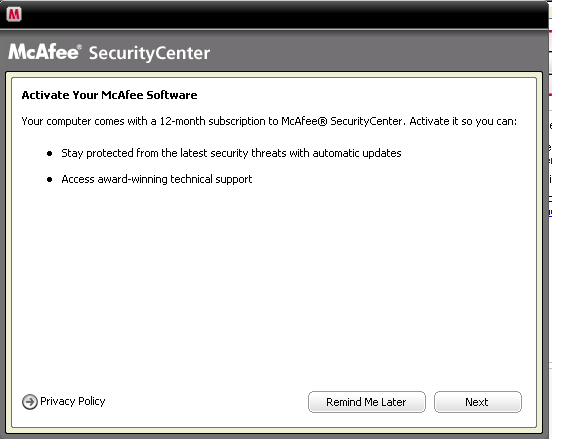Choose Remind Me Later
574x439 pixels.
(367, 402)
